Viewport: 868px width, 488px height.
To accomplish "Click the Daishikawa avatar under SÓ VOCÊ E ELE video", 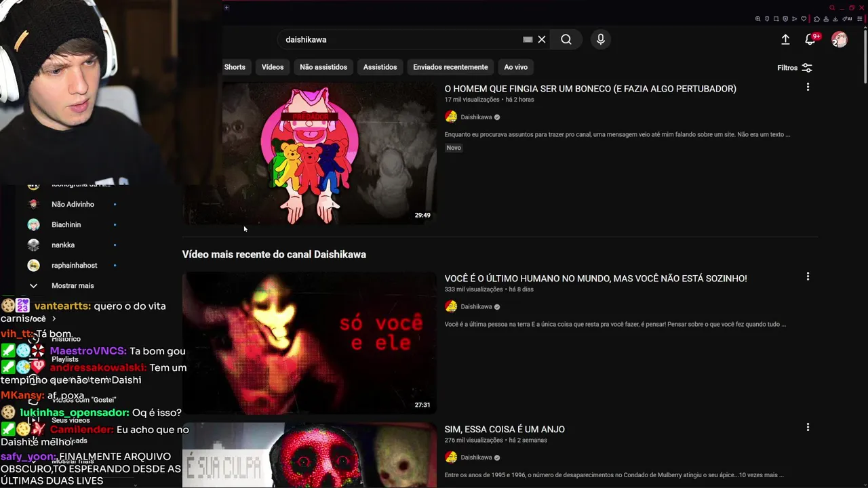I will [451, 306].
